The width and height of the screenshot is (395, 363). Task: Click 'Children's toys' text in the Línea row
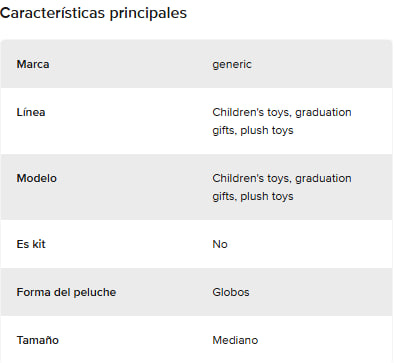click(x=252, y=112)
